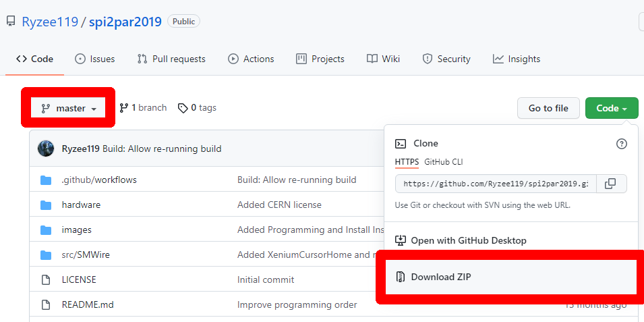Click the folder icon beside hardware
The width and height of the screenshot is (644, 322).
point(46,205)
